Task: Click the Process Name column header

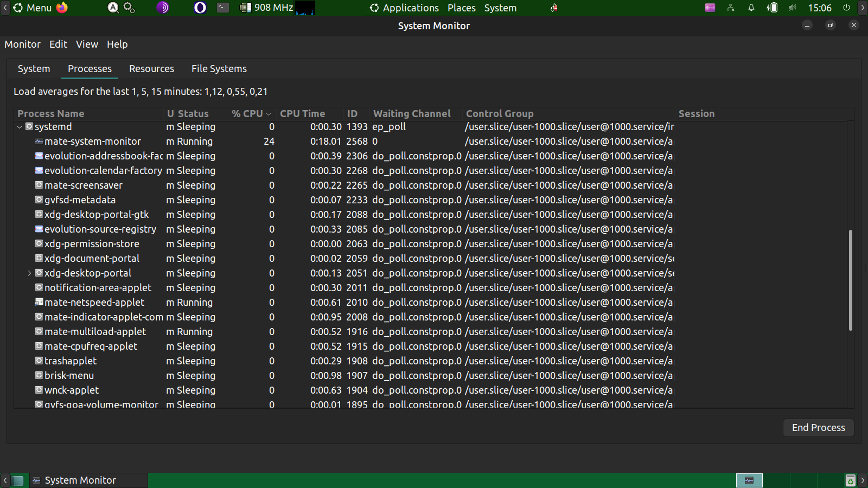Action: (51, 114)
